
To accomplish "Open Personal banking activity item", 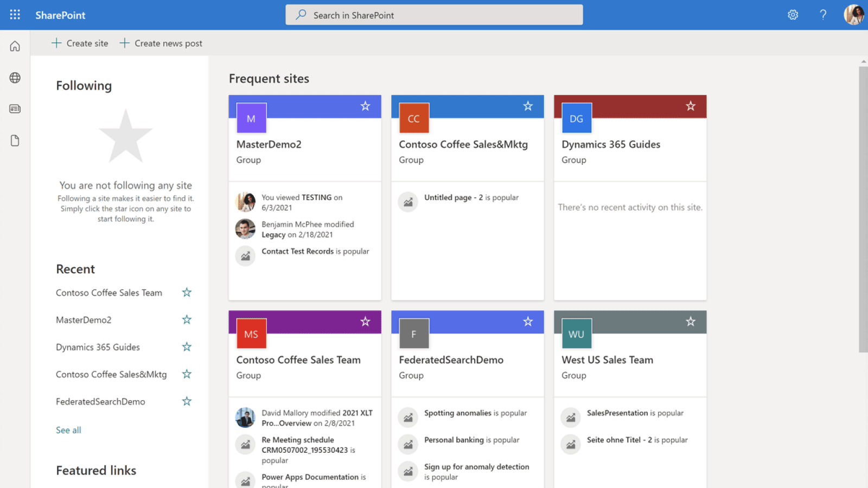I will pos(471,440).
